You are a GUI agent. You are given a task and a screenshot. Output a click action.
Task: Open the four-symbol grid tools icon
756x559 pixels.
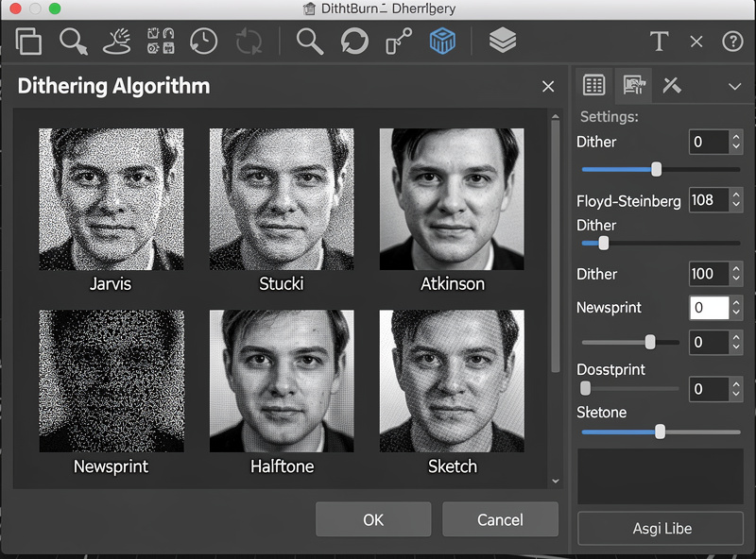[x=161, y=41]
